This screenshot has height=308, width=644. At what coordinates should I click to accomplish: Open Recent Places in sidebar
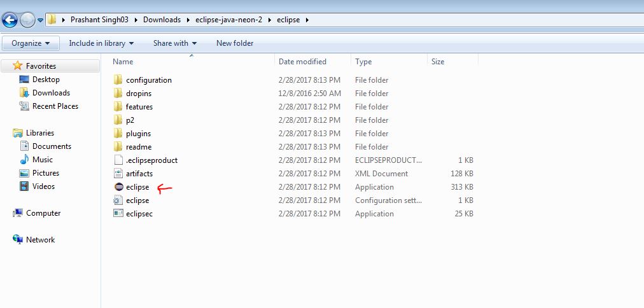(55, 106)
